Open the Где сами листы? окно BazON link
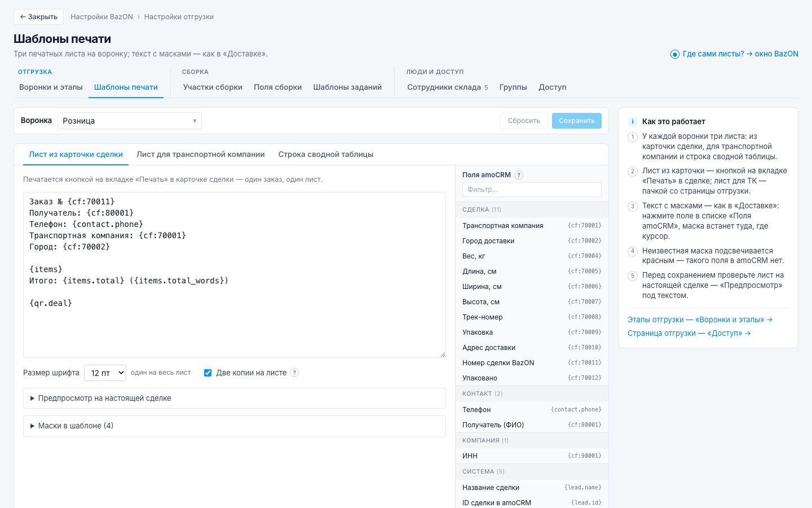Screen dimensions: 812x508 pos(734,54)
